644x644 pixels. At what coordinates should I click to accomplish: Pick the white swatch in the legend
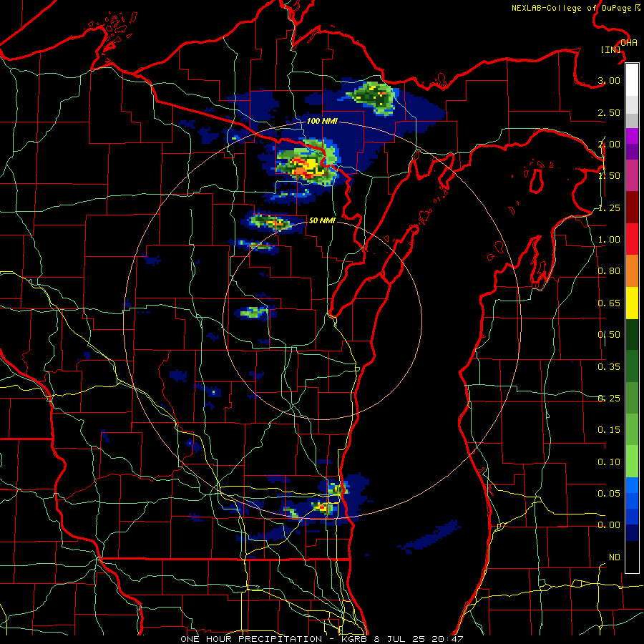[x=632, y=80]
